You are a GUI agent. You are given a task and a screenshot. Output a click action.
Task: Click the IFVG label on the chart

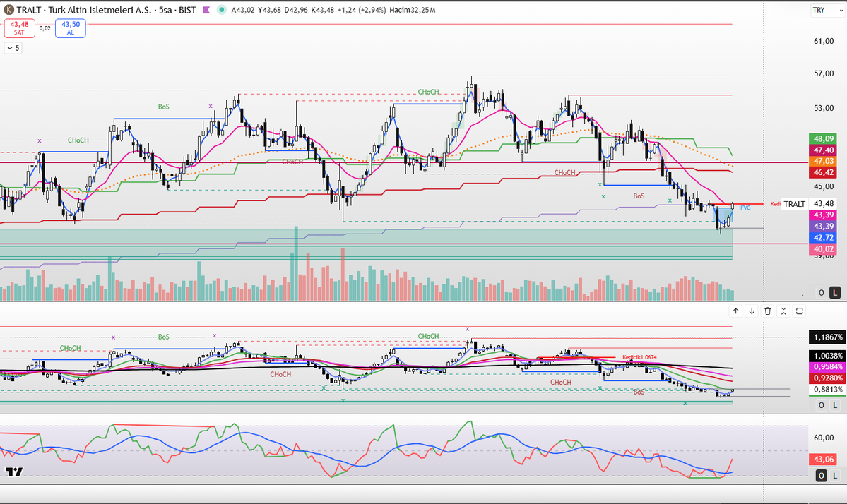pyautogui.click(x=745, y=208)
